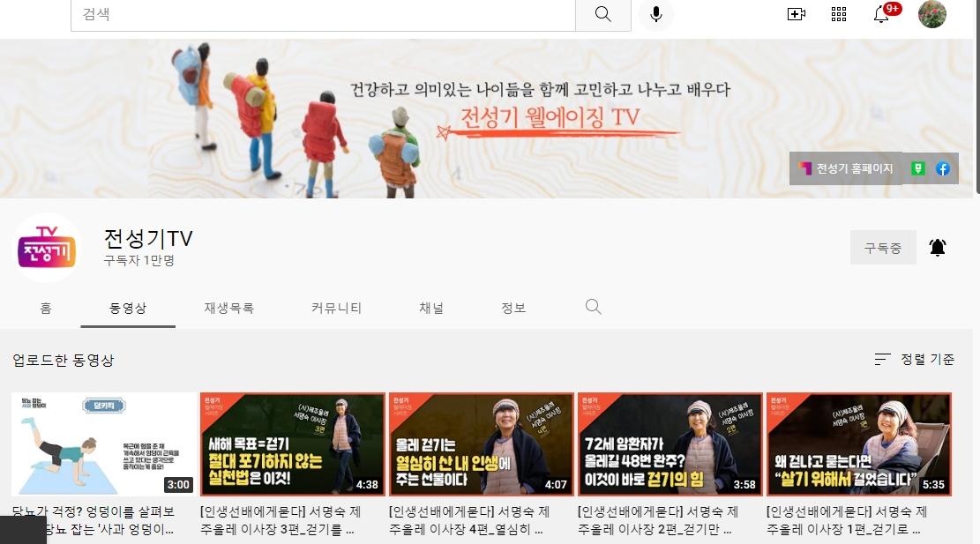Image resolution: width=980 pixels, height=544 pixels.
Task: Click the page vertical scrollbar
Action: [x=976, y=97]
